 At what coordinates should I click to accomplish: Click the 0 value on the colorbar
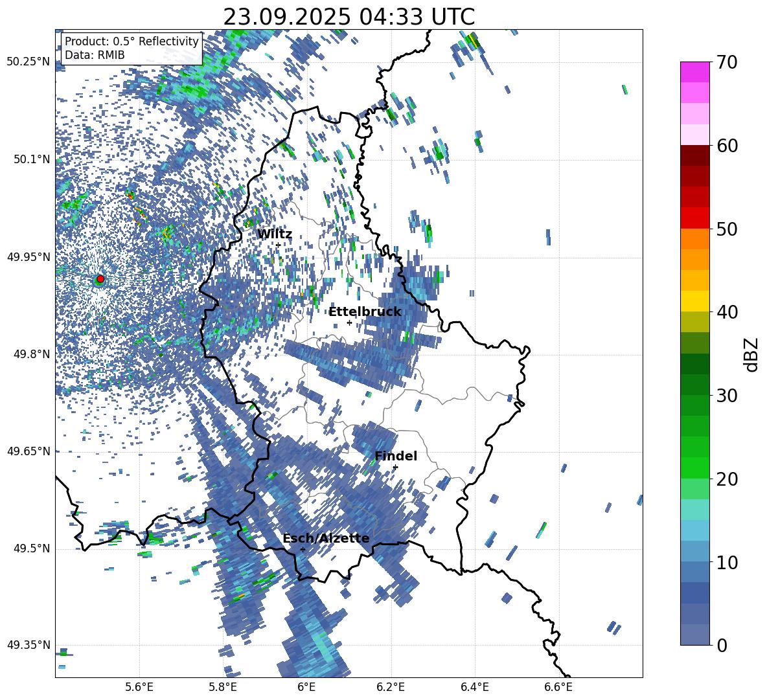pos(722,645)
